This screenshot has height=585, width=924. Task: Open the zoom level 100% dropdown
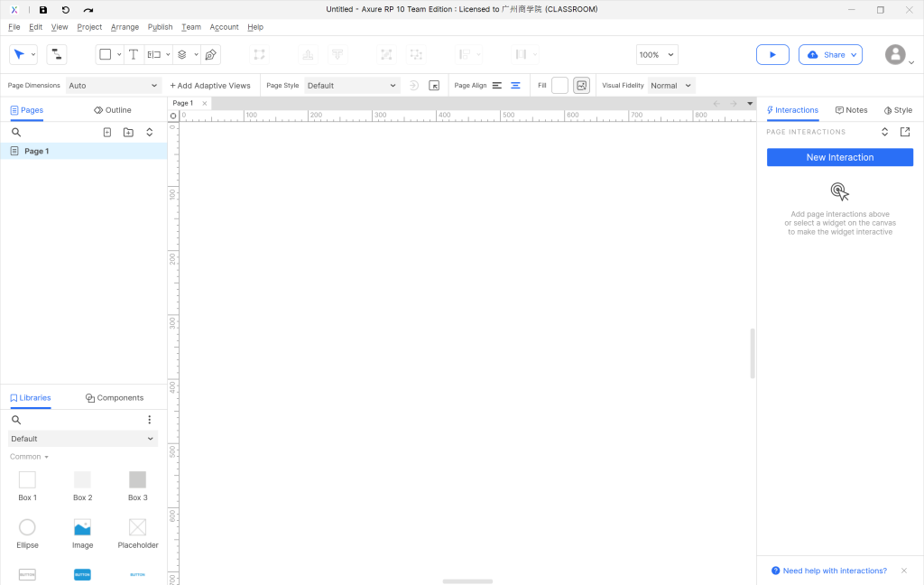tap(656, 55)
